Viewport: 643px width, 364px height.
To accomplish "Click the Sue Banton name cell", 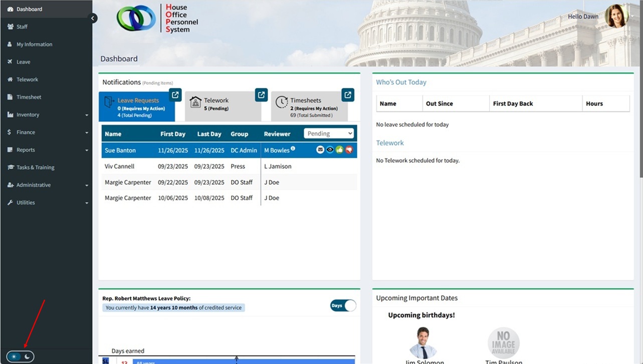I will (120, 150).
